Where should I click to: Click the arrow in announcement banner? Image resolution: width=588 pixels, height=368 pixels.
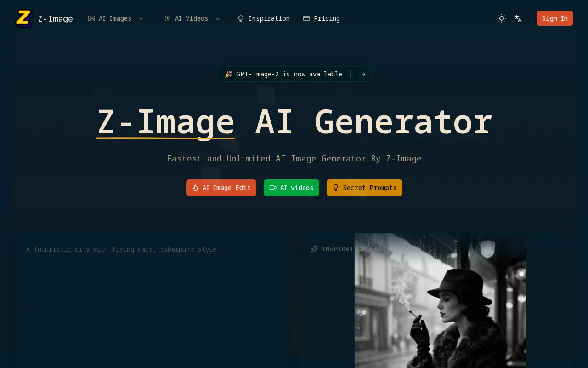click(x=363, y=74)
